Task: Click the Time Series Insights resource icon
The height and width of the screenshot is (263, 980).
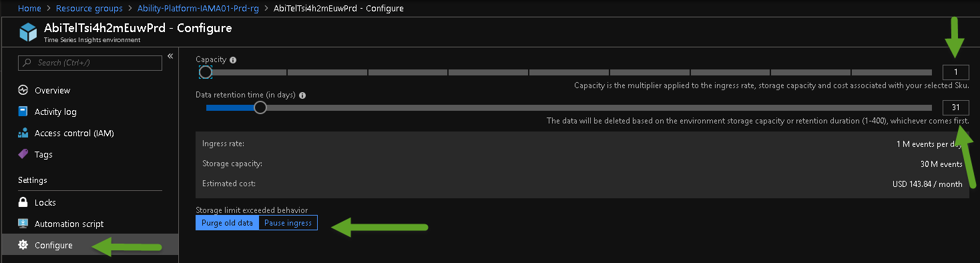Action: tap(28, 33)
